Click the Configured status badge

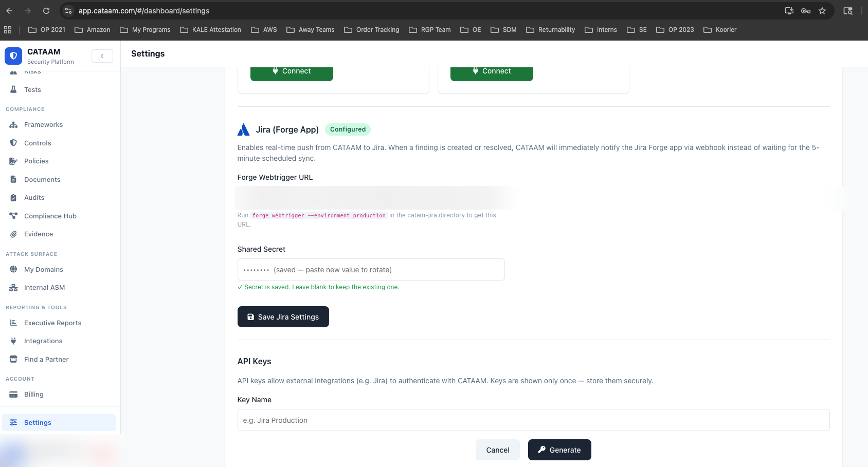348,129
